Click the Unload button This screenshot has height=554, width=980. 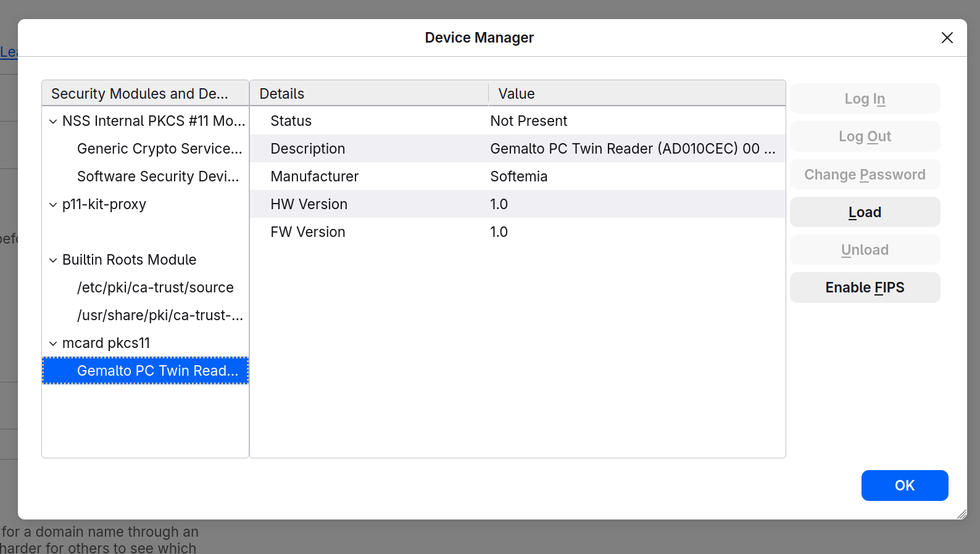point(865,250)
